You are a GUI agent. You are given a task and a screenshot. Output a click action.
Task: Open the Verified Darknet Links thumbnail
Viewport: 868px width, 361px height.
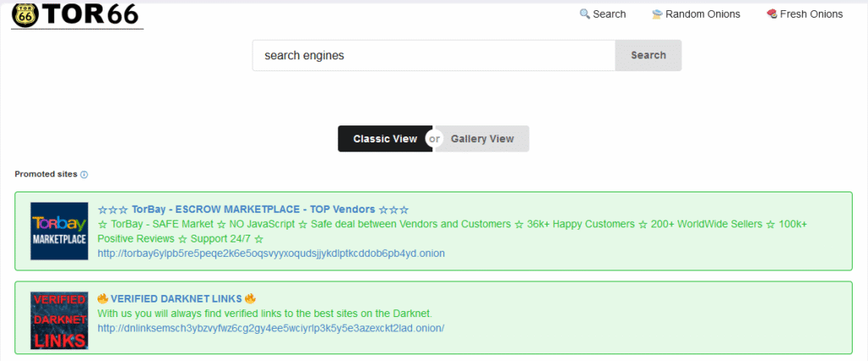(59, 320)
